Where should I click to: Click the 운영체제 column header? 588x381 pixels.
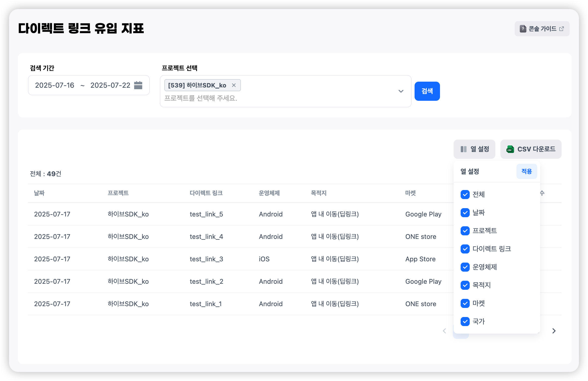pyautogui.click(x=269, y=193)
